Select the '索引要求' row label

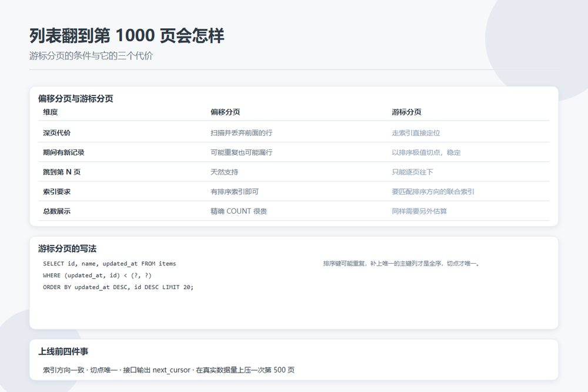[x=56, y=191]
